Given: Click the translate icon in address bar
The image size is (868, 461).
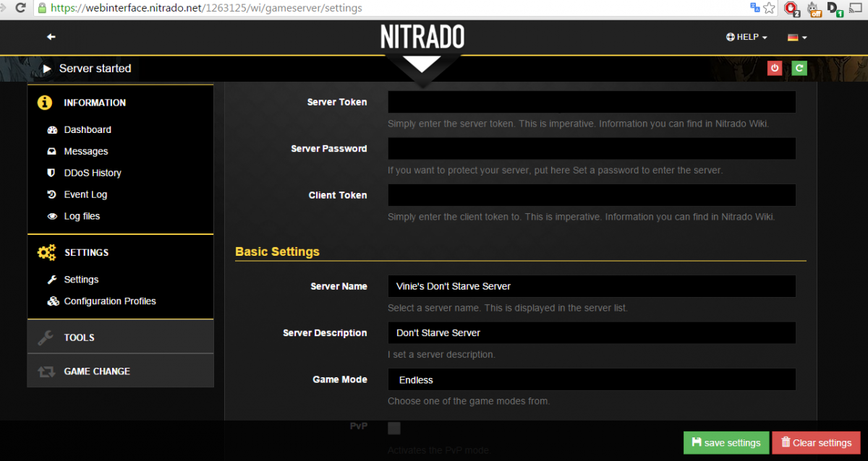Looking at the screenshot, I should [x=755, y=9].
